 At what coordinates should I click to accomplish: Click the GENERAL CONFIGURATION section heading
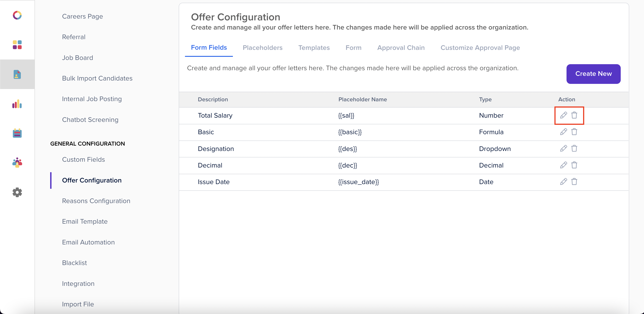coord(88,144)
